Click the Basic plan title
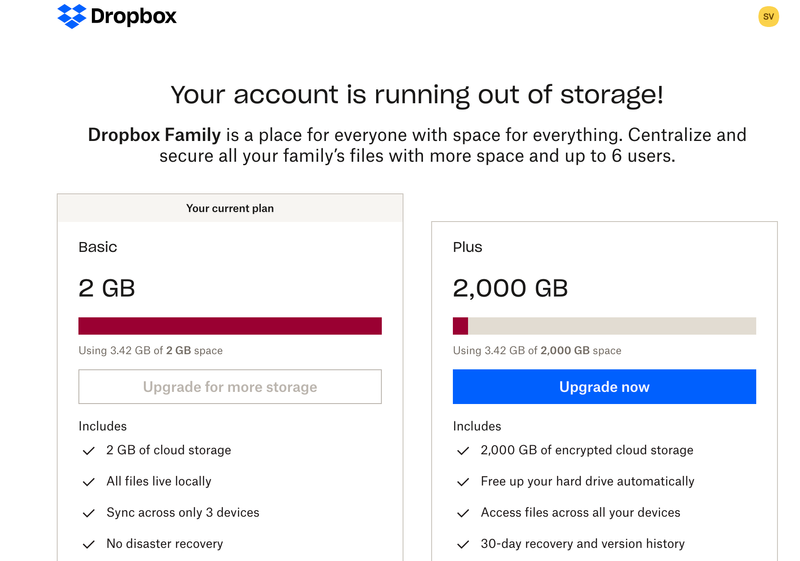800x561 pixels. [x=98, y=247]
